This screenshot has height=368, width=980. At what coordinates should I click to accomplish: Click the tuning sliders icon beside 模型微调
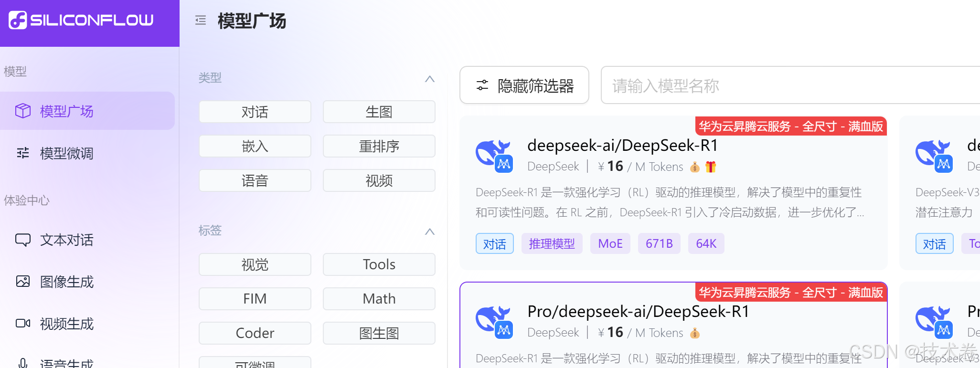pos(23,153)
